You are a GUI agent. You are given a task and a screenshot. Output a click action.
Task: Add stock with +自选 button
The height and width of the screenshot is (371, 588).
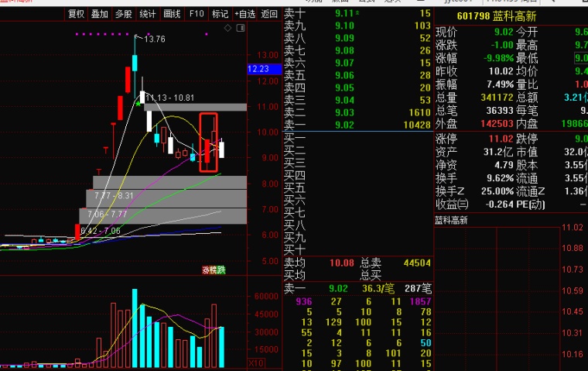[245, 14]
